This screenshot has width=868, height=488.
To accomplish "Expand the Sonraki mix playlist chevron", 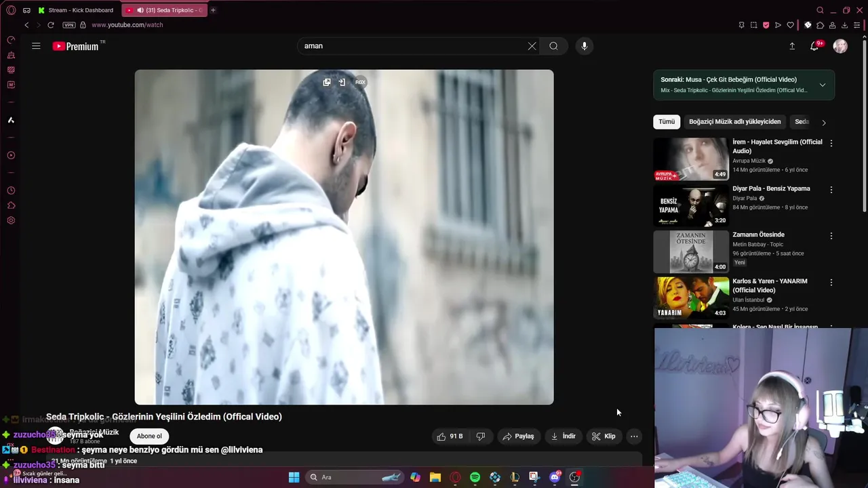I will tap(823, 85).
